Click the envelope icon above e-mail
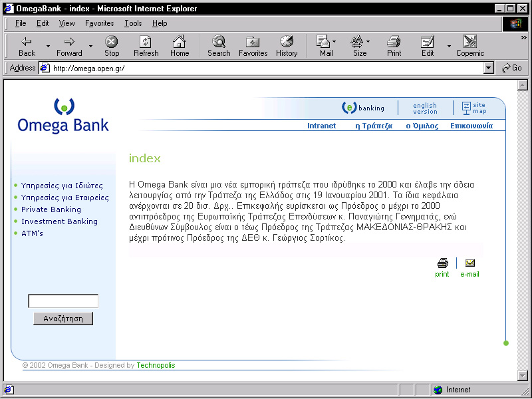Screen dimensions: 532x399 [470, 263]
